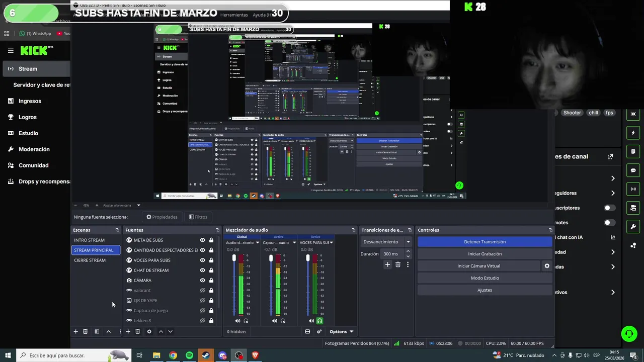644x362 pixels.
Task: Click Detener Transmisión button
Action: click(x=485, y=242)
